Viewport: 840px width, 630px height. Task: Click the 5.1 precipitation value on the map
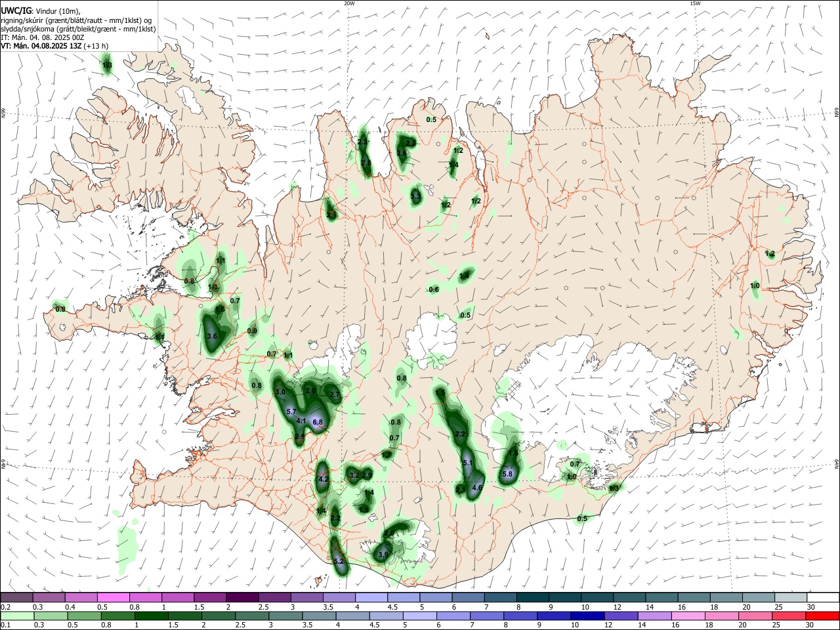pyautogui.click(x=468, y=463)
